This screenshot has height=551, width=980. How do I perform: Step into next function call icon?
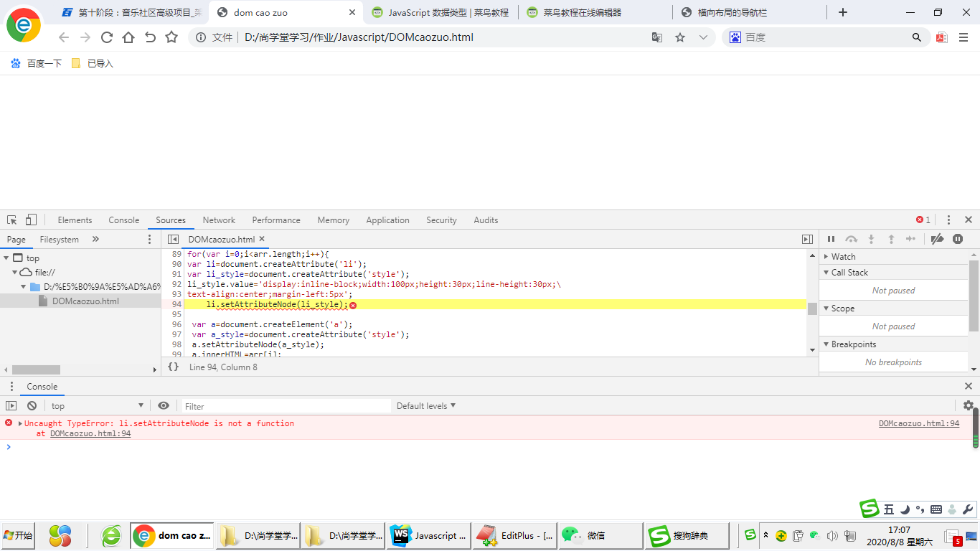871,239
